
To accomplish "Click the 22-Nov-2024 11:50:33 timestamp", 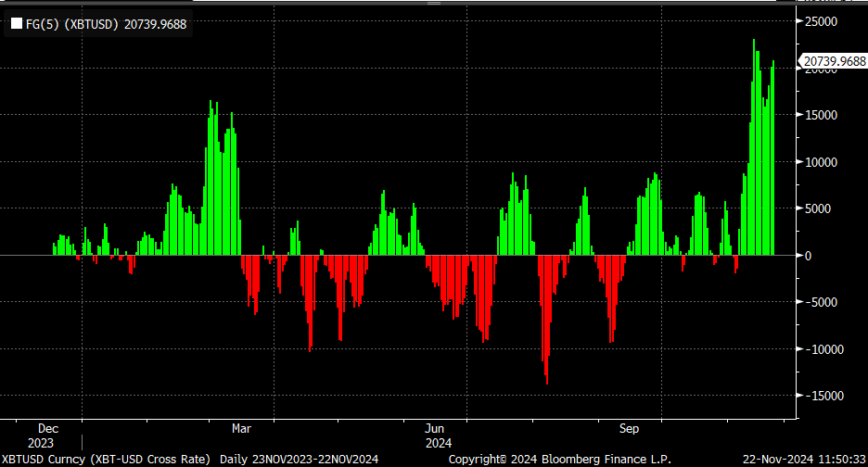I will tap(802, 459).
